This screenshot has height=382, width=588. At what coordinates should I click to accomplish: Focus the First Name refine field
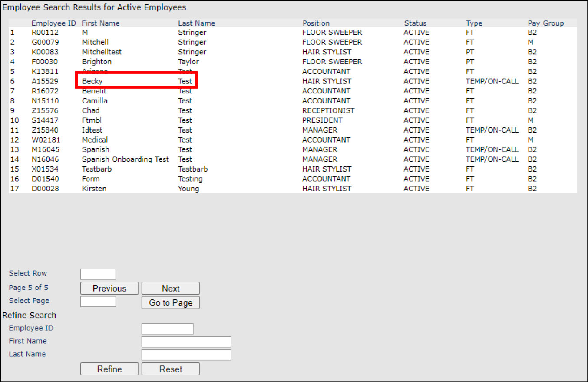coord(186,342)
